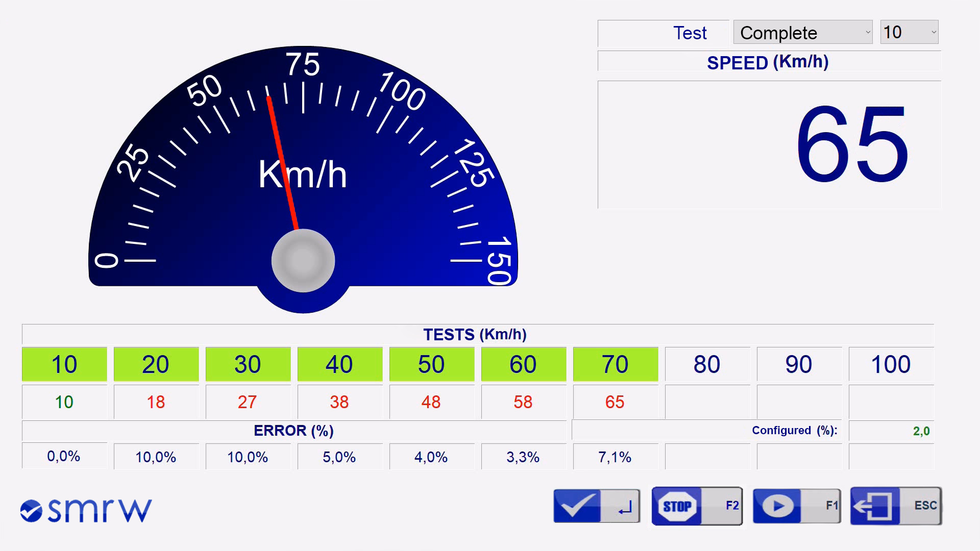Click the configured percent value 2,0

[891, 431]
